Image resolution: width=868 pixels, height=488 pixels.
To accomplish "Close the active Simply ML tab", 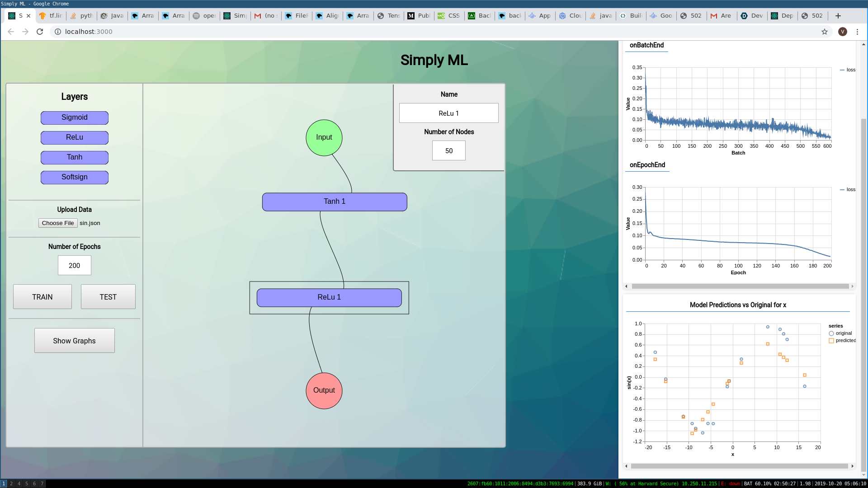I will (x=28, y=16).
